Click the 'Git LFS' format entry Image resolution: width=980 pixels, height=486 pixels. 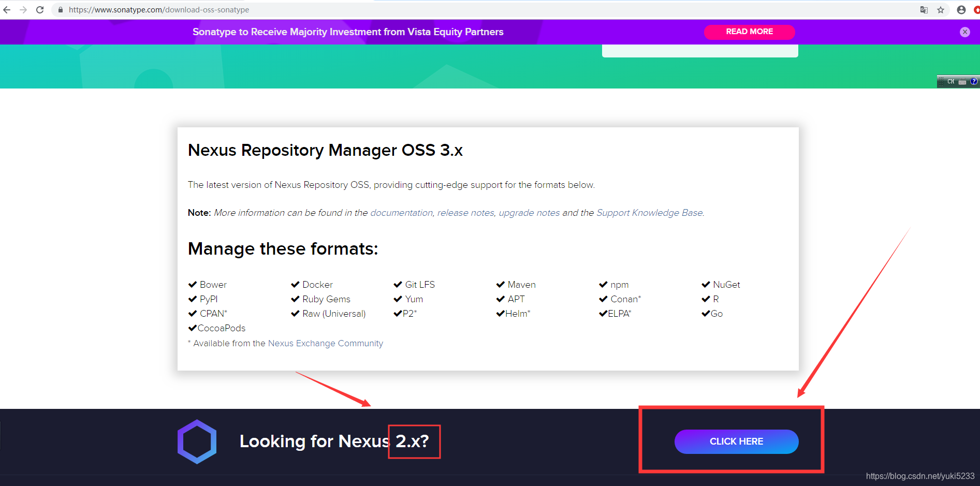coord(420,285)
